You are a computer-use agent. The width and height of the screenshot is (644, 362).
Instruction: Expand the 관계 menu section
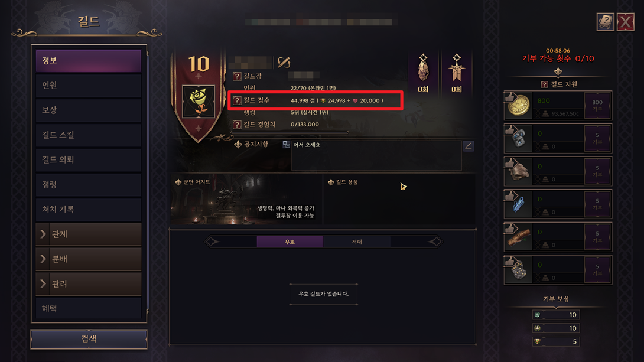tap(89, 234)
